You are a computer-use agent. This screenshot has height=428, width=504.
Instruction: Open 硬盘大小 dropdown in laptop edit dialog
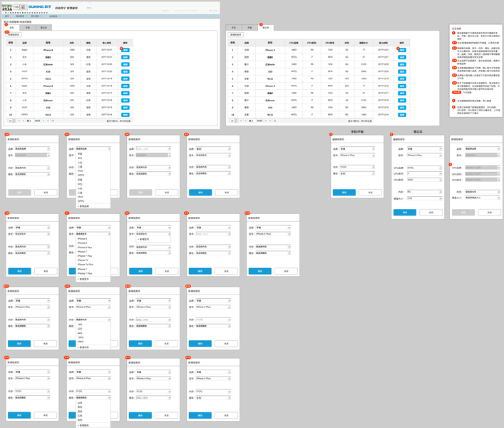click(x=424, y=199)
